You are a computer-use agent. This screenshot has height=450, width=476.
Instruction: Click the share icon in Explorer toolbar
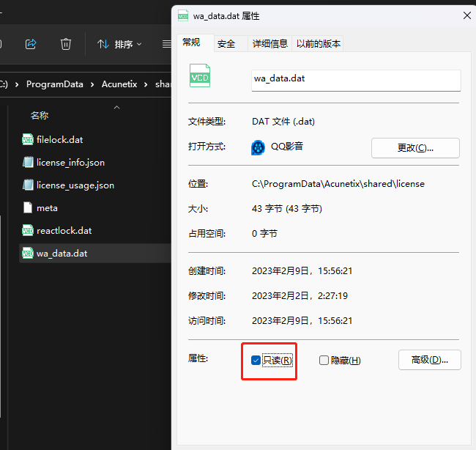31,44
